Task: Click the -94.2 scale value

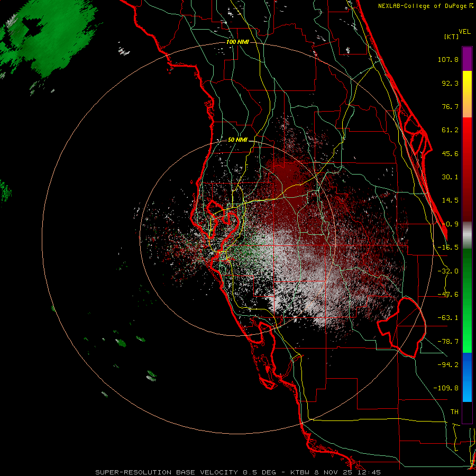Action: [448, 364]
